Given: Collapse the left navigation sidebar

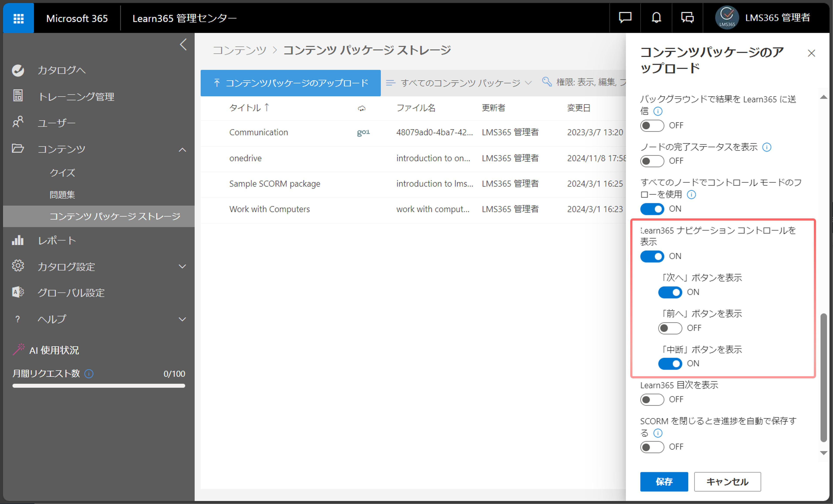Looking at the screenshot, I should (183, 45).
